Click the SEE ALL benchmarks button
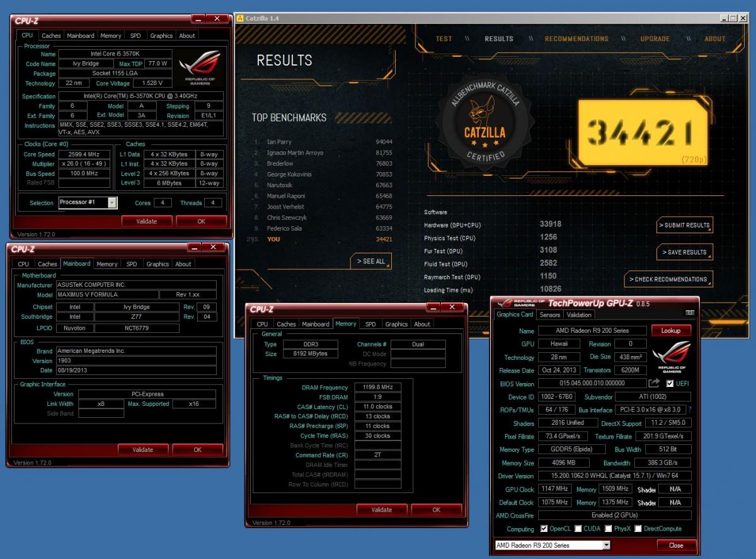Viewport: 756px width, 559px height. pos(371,261)
